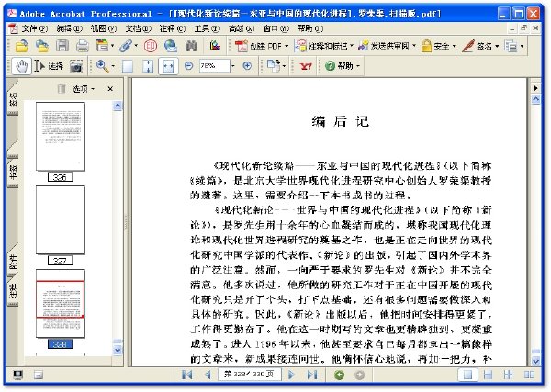Open the 注释 menu
The width and height of the screenshot is (551, 392).
point(173,28)
